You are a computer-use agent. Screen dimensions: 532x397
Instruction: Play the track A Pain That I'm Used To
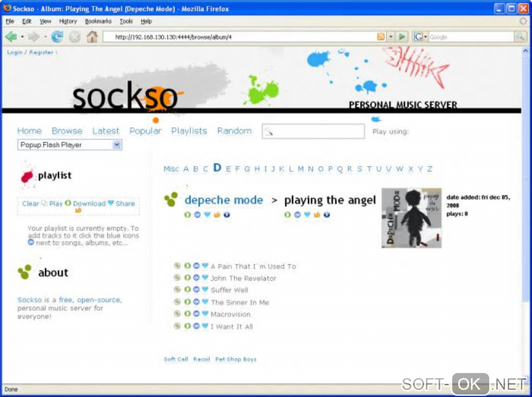187,266
